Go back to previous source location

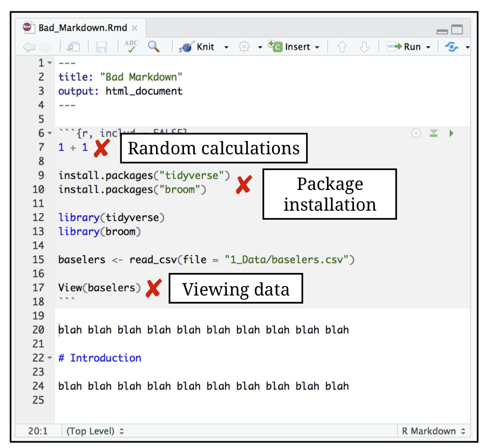pos(29,47)
